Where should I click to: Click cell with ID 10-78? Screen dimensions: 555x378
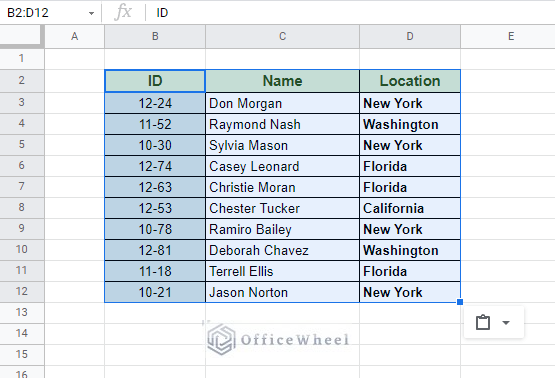(155, 229)
